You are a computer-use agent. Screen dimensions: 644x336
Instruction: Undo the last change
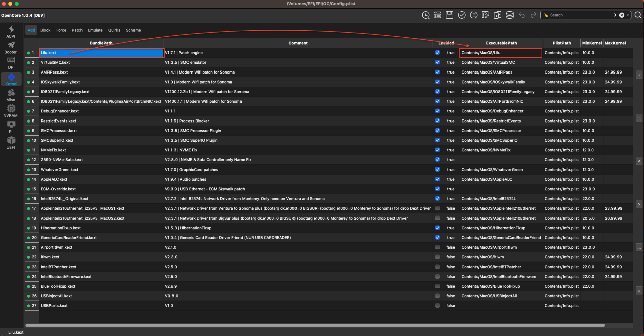tap(522, 15)
